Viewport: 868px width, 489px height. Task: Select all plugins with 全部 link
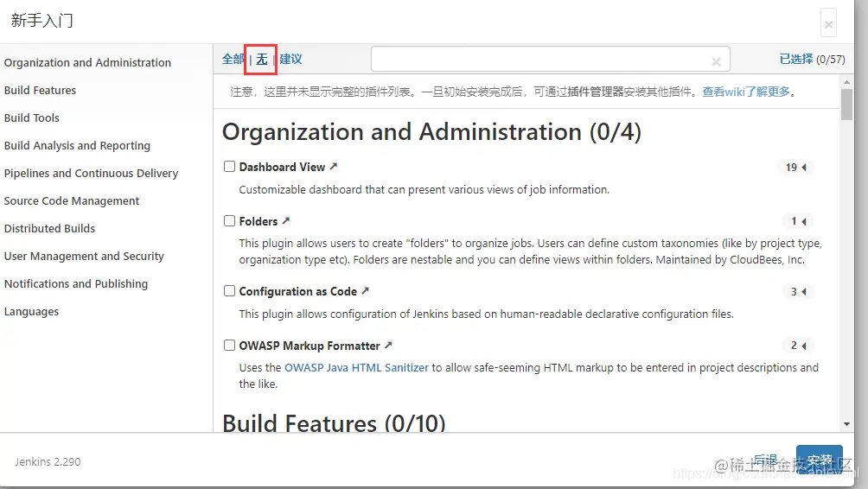coord(233,60)
